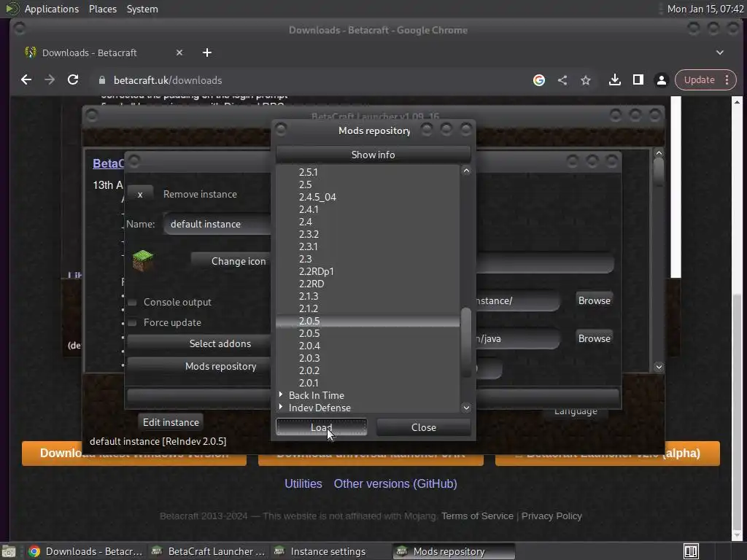Open the Applications menu
This screenshot has height=560, width=747.
[x=52, y=9]
